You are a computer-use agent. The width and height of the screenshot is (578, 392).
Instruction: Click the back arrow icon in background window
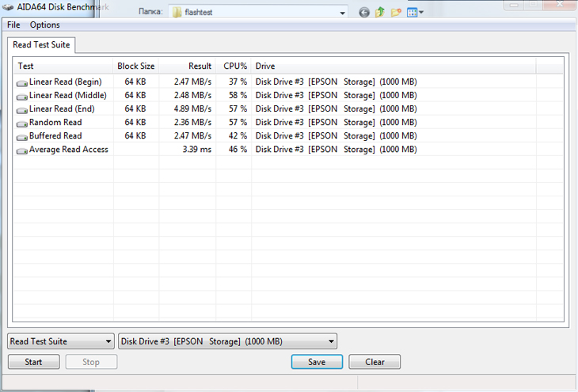[x=364, y=13]
